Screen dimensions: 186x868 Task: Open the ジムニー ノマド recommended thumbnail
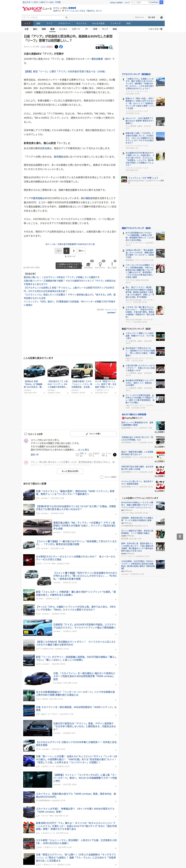(82, 370)
